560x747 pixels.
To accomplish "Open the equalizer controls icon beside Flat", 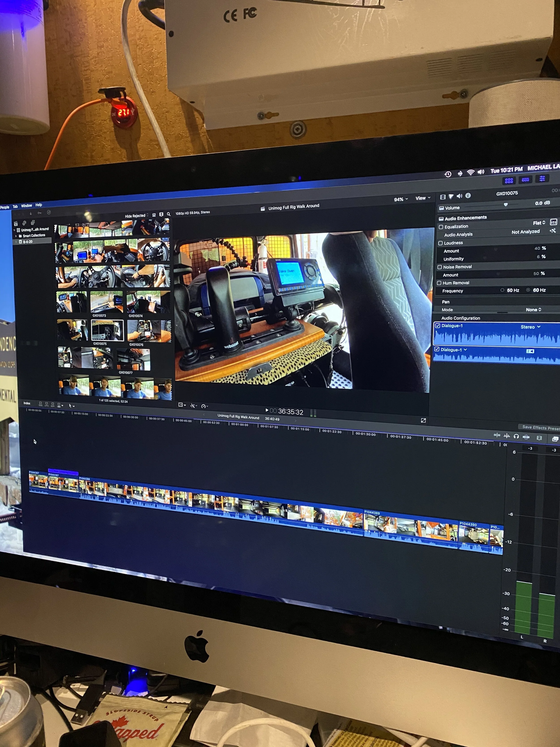I will point(553,222).
